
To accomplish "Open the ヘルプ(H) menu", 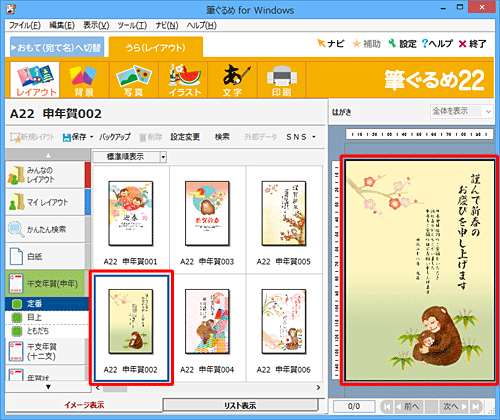I will tap(201, 25).
